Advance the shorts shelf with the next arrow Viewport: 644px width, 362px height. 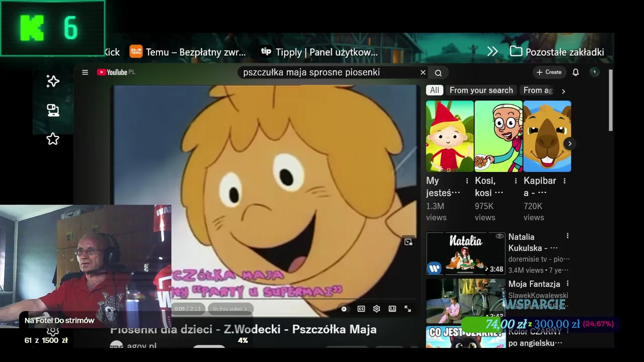(570, 144)
